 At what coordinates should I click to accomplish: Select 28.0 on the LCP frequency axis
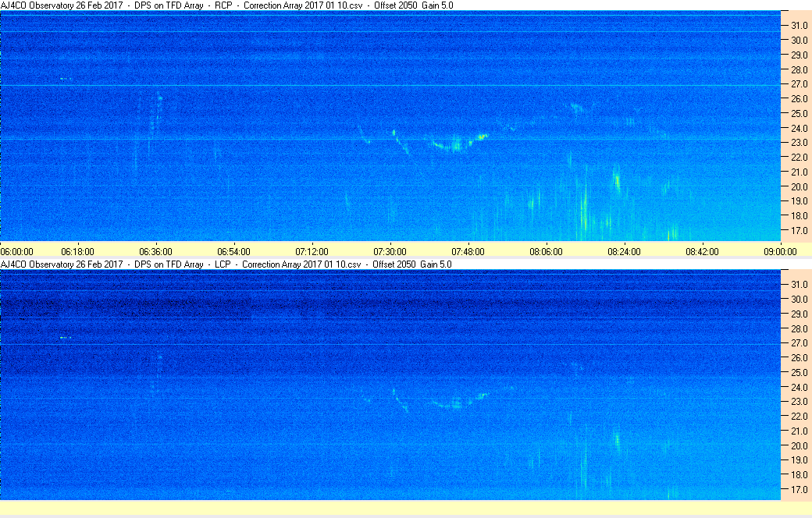coord(799,328)
